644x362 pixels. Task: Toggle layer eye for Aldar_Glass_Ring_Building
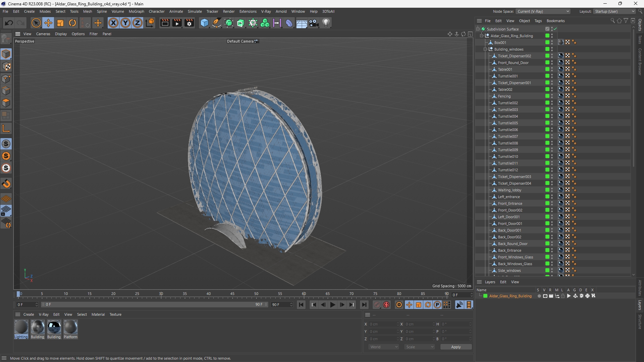point(545,296)
